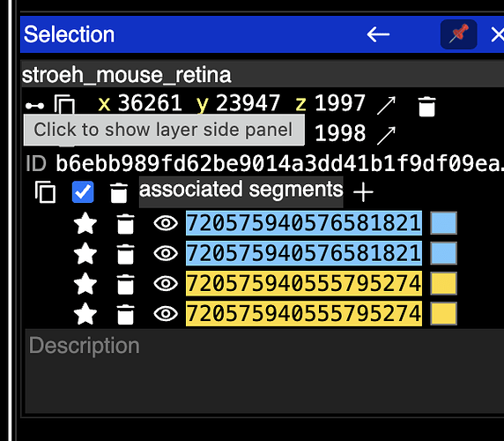Jump to the position at z 1998 arrow
This screenshot has height=441, width=504.
pyautogui.click(x=386, y=136)
